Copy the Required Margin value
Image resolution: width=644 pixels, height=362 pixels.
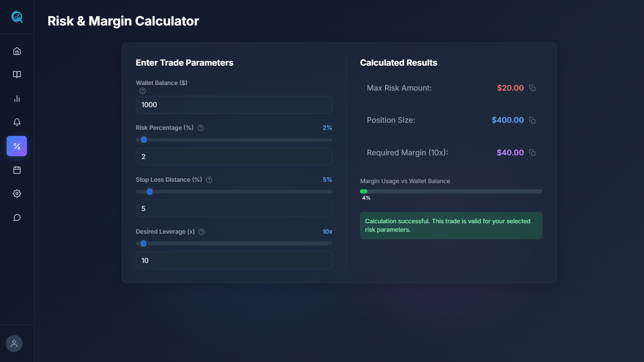pos(532,152)
